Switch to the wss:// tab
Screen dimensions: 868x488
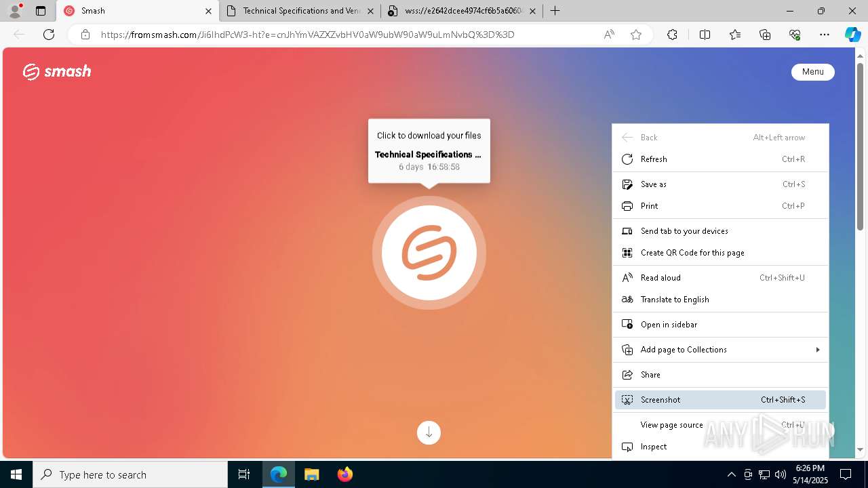tap(463, 11)
